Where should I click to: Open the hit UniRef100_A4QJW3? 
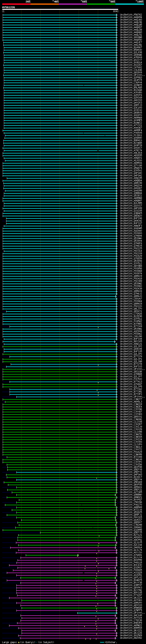(x=131, y=20)
